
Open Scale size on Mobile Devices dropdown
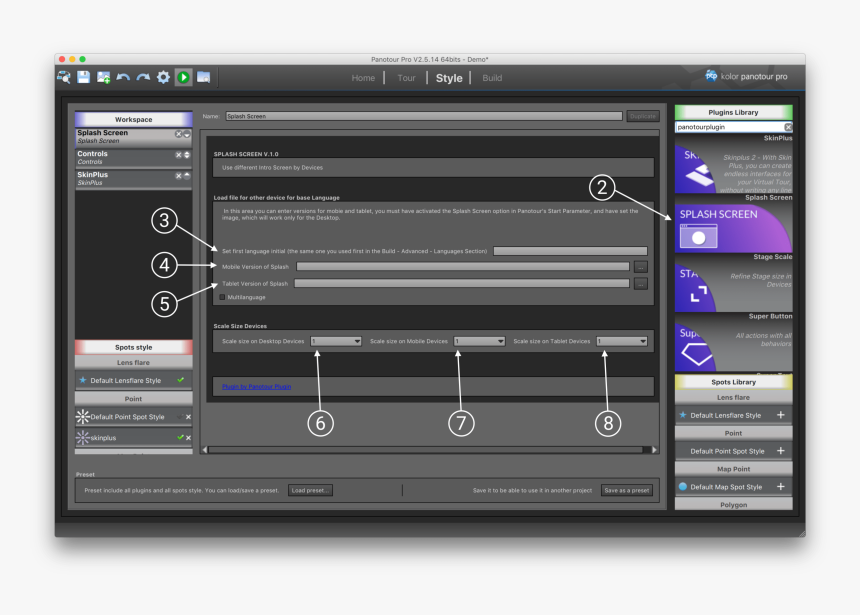(x=479, y=341)
